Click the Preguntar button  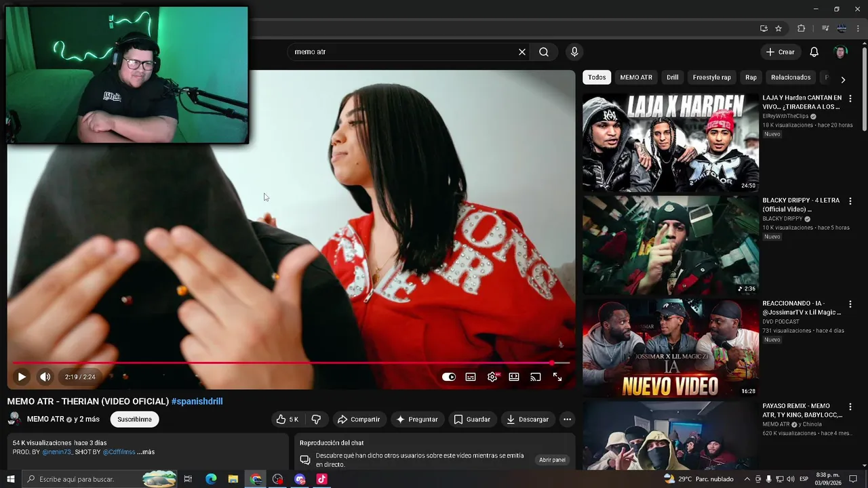(417, 420)
